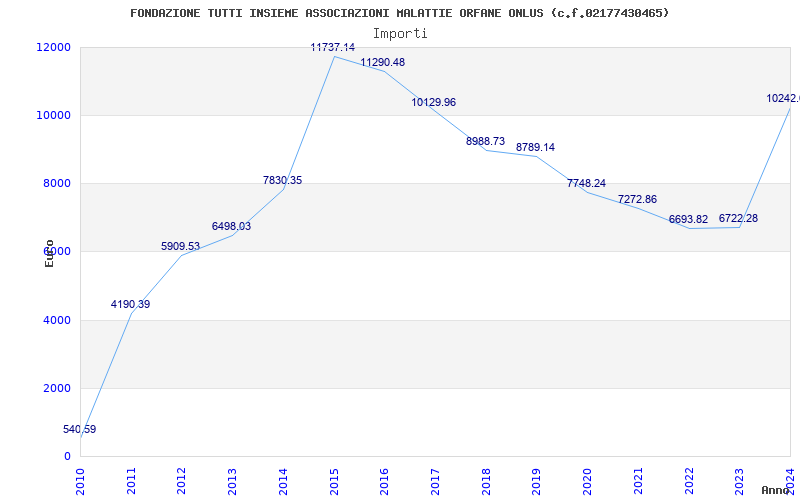Click the x-axis year 2013
The width and height of the screenshot is (800, 500).
point(233,482)
